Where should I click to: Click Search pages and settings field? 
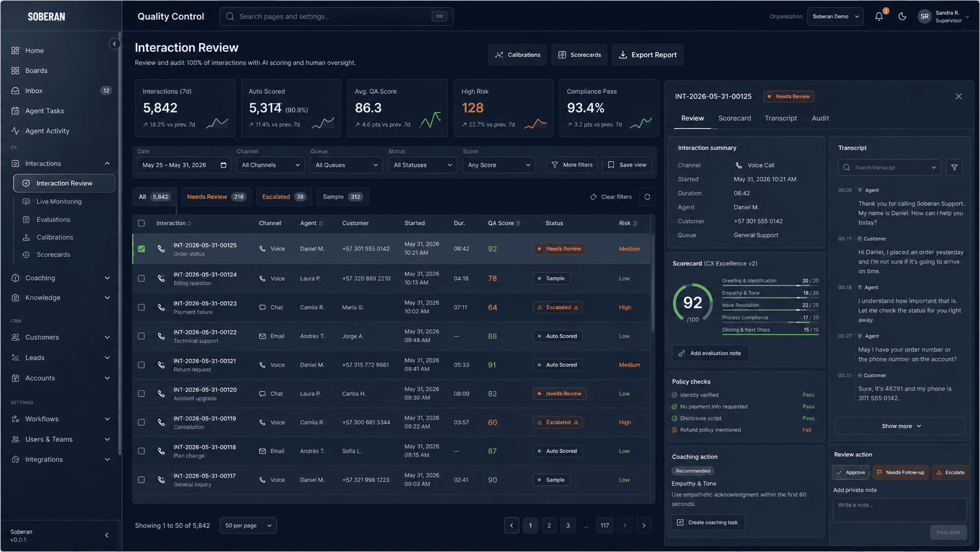pyautogui.click(x=336, y=16)
